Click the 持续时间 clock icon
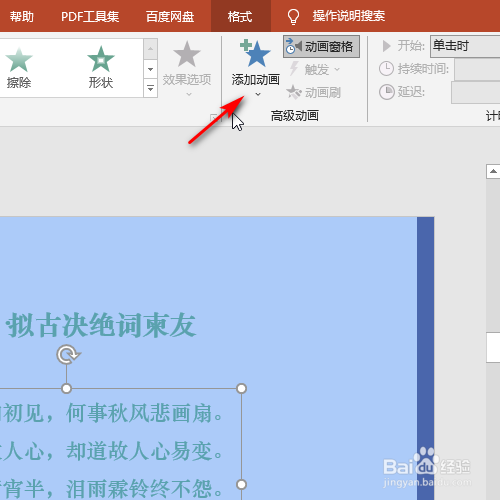Viewport: 500px width, 500px height. click(x=387, y=69)
